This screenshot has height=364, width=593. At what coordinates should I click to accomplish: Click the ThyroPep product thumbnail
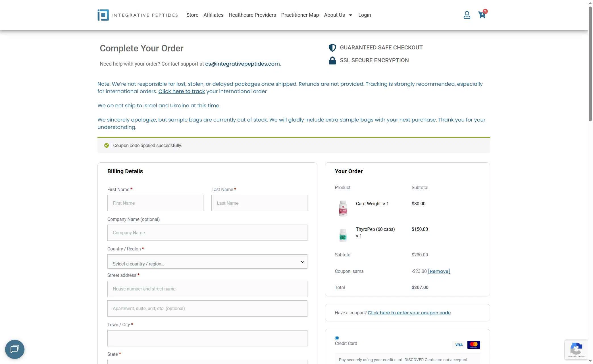coord(343,235)
